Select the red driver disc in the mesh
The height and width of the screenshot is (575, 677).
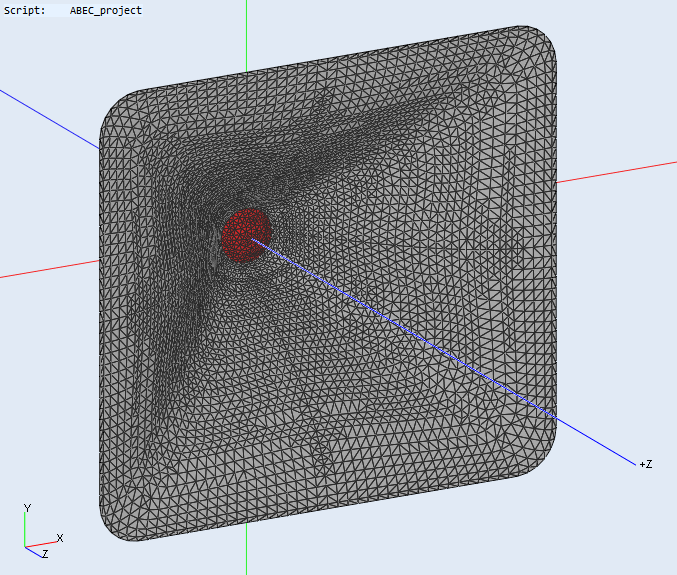coord(247,235)
